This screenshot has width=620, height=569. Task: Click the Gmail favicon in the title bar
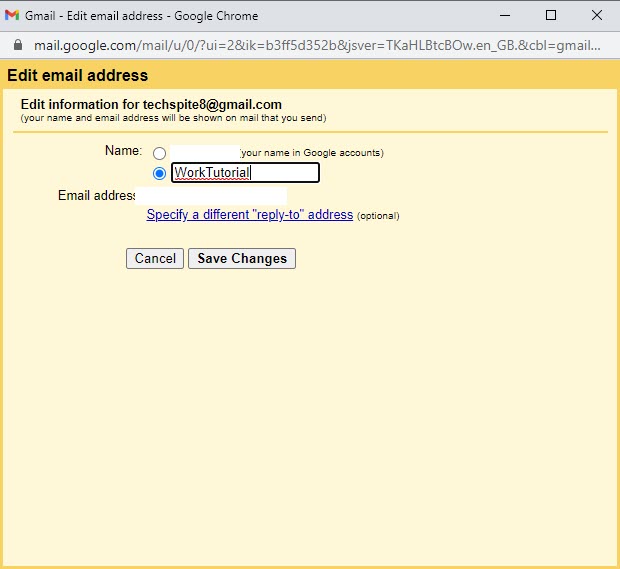tap(13, 16)
